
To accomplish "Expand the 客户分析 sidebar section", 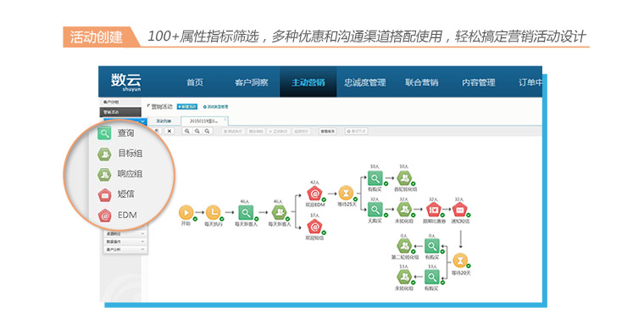I will (x=125, y=249).
